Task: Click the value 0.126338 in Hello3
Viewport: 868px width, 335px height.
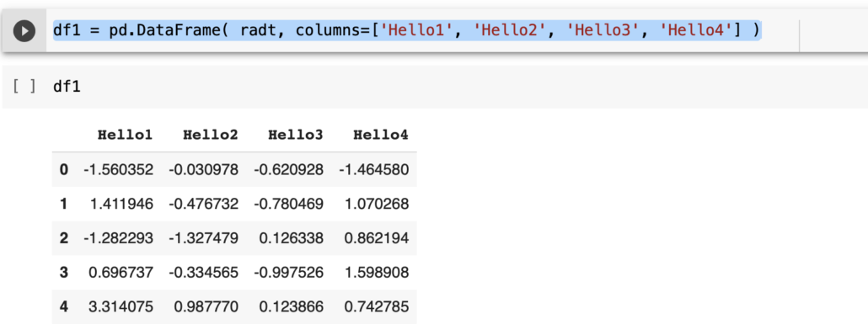Action: tap(292, 238)
